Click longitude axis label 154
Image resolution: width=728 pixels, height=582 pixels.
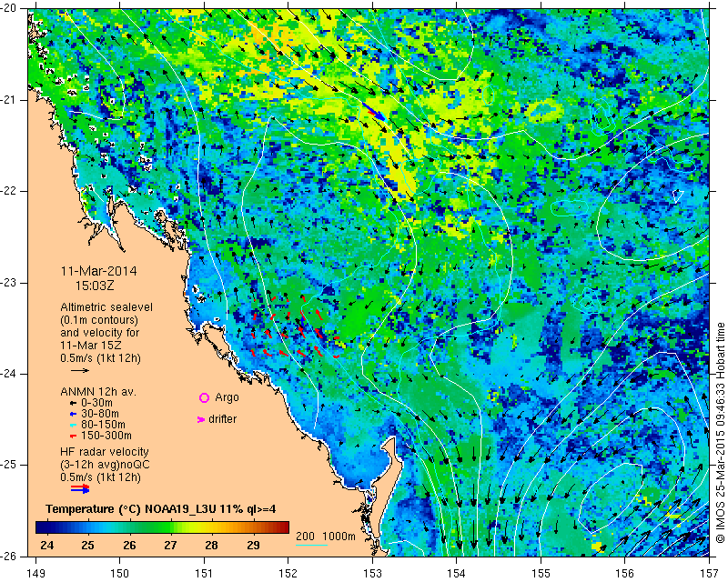[x=457, y=574]
